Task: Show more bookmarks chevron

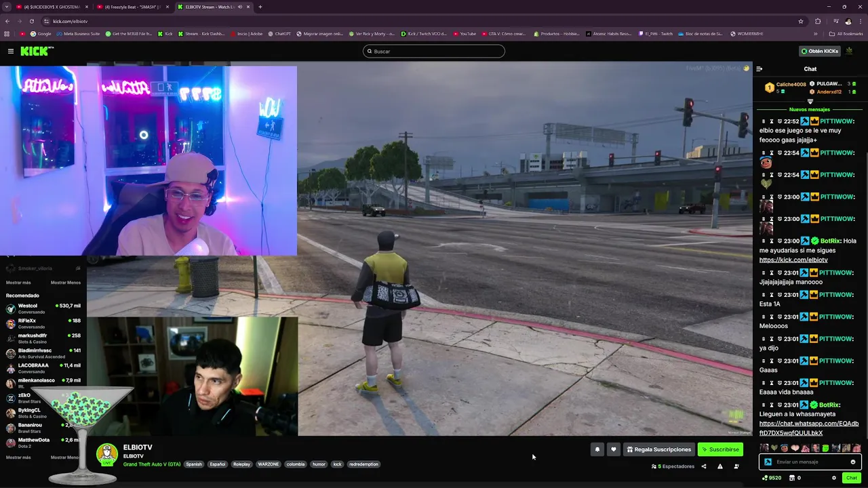Action: (x=816, y=34)
